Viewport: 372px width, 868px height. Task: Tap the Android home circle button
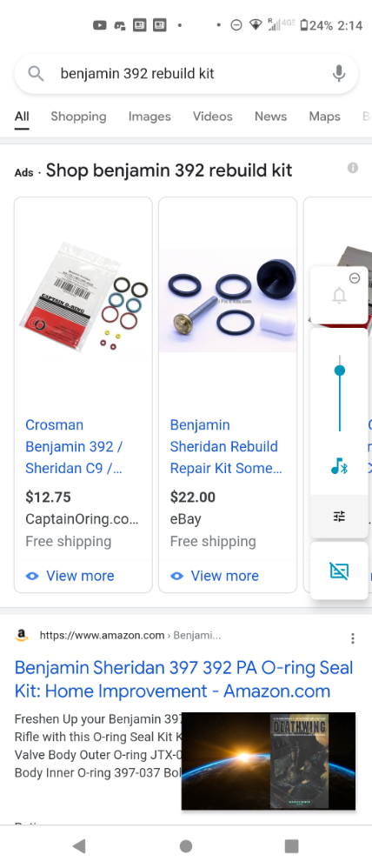click(186, 846)
